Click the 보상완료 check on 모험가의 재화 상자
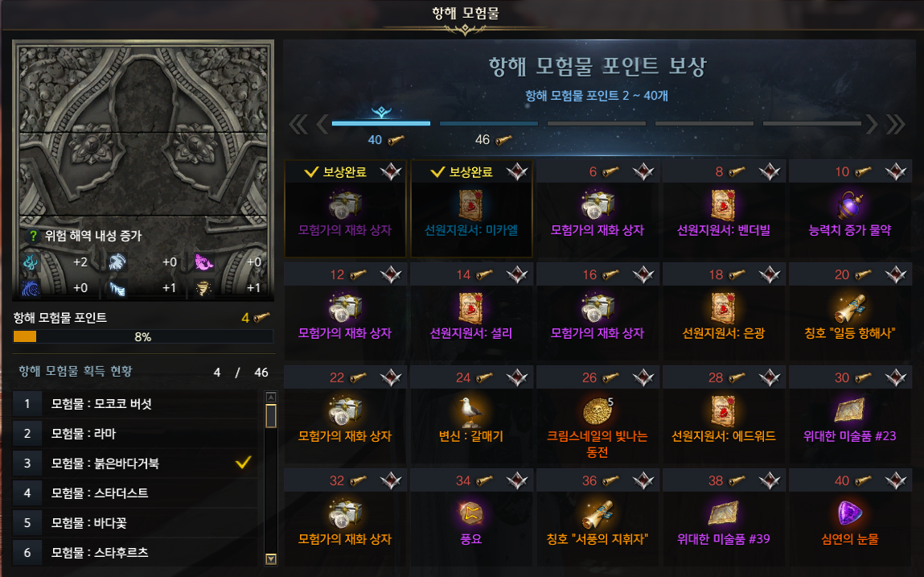 [x=311, y=171]
